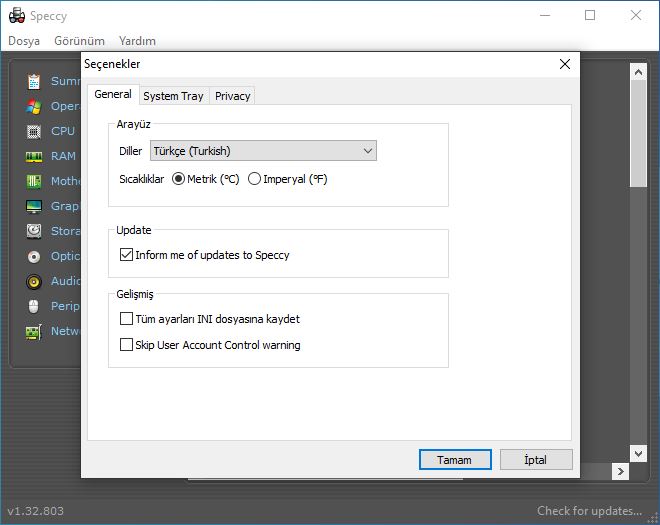Click the RAM label in sidebar
The height and width of the screenshot is (525, 660).
pos(63,156)
